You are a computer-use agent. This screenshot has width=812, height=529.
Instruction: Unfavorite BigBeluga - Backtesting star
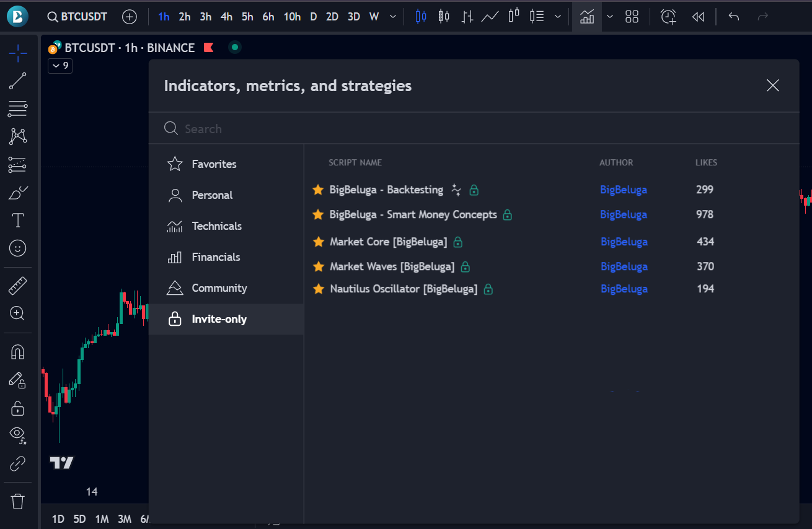point(318,190)
